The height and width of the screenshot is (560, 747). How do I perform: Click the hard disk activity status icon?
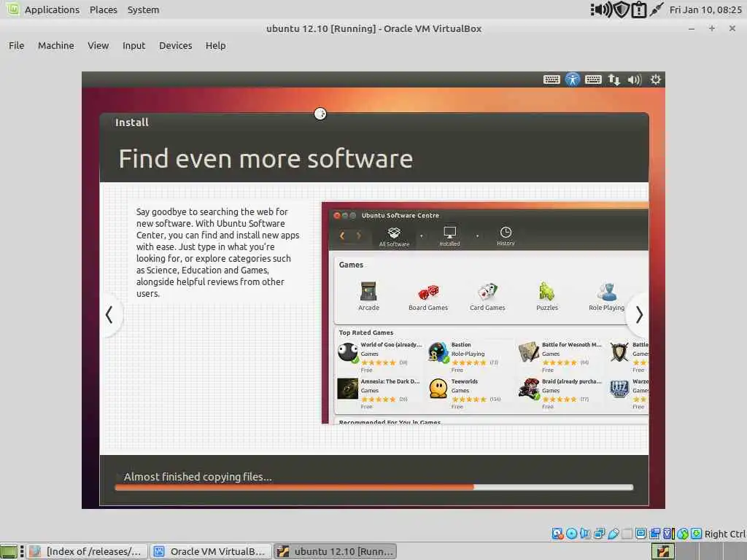pos(557,534)
